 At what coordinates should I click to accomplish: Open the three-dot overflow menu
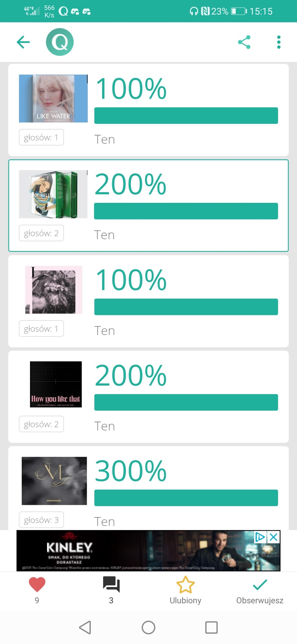click(279, 42)
